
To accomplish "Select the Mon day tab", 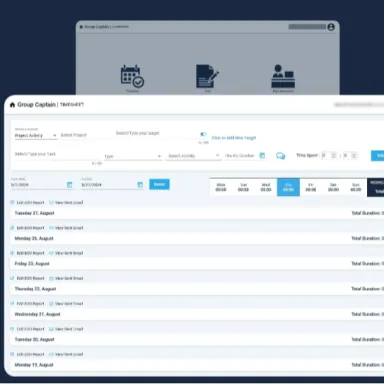I will [x=221, y=187].
